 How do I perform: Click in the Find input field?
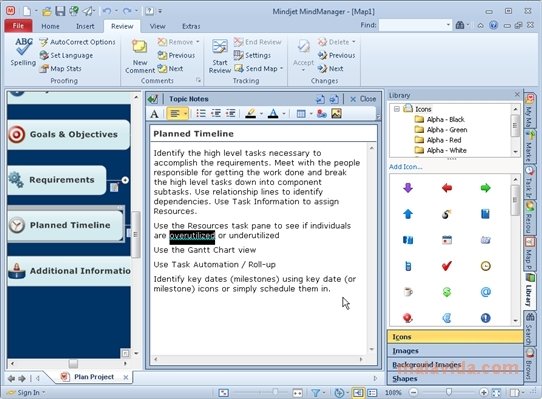412,25
